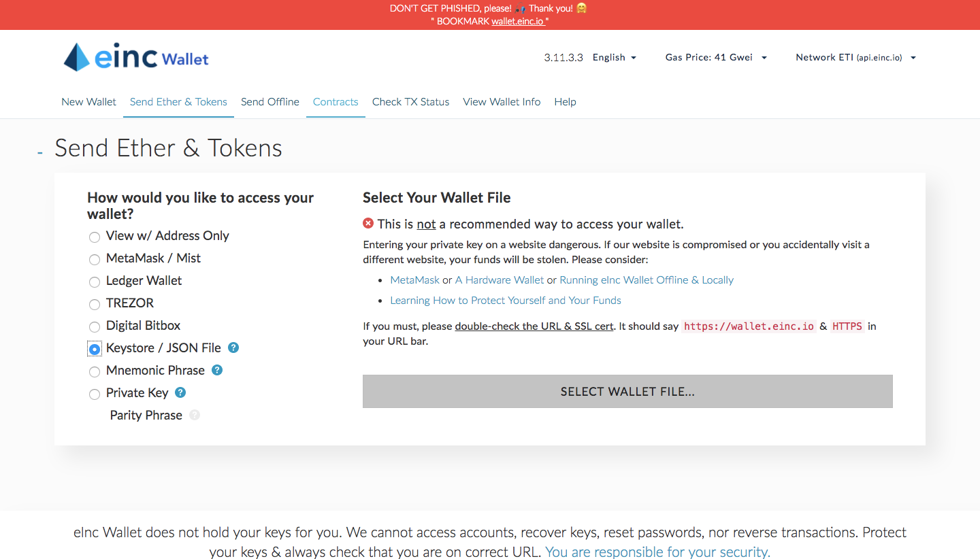Image resolution: width=980 pixels, height=559 pixels.
Task: Select Private Key radio button
Action: (x=95, y=394)
